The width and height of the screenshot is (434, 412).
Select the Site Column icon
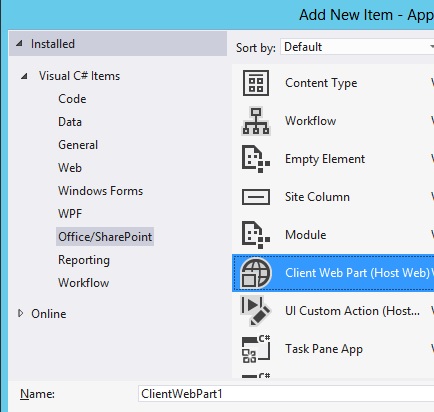(256, 197)
